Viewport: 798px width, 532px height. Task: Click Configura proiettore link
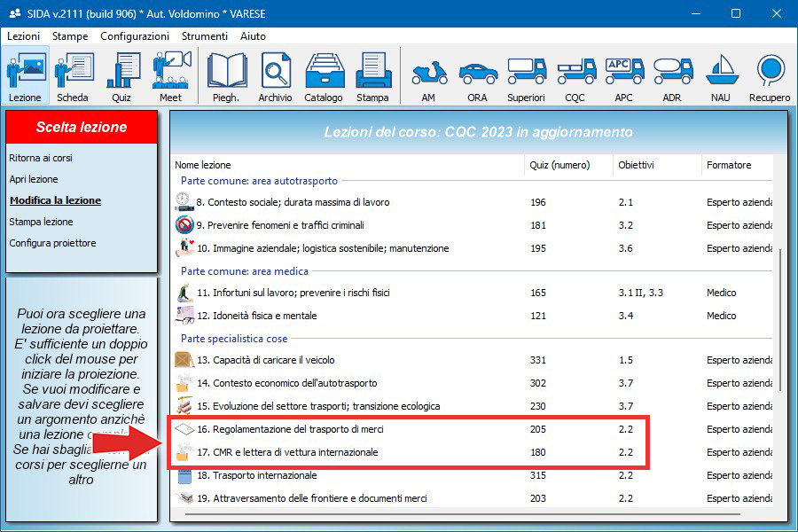point(52,243)
